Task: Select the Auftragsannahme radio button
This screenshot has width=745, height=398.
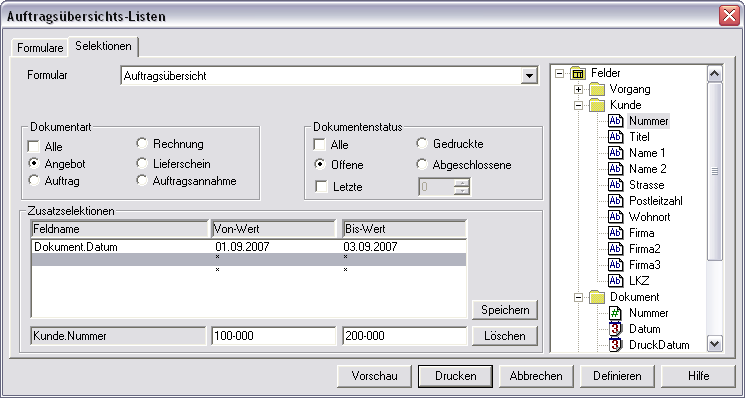Action: (142, 180)
